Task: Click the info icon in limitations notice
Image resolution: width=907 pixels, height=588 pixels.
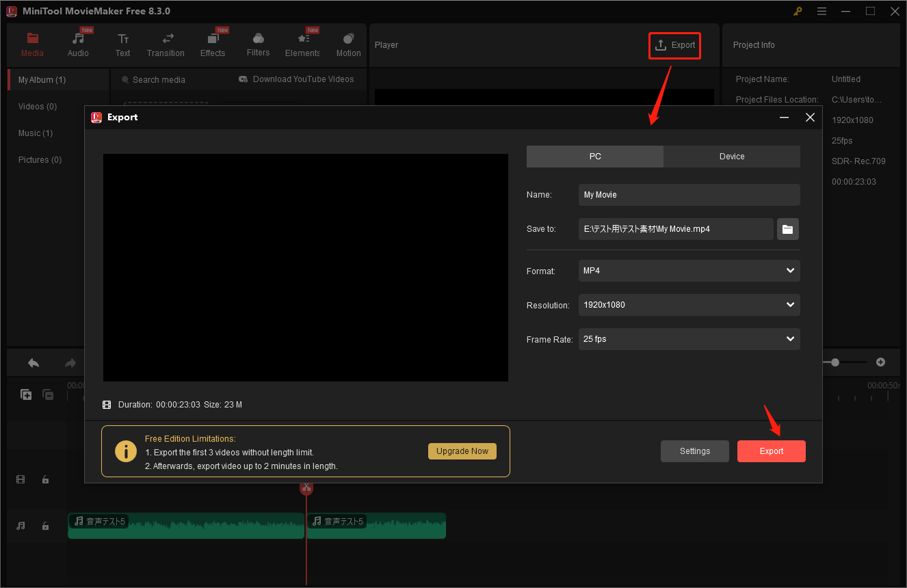Action: [126, 451]
